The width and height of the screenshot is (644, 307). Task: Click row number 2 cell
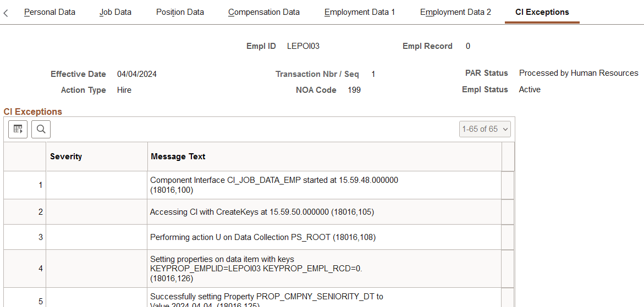(x=25, y=212)
